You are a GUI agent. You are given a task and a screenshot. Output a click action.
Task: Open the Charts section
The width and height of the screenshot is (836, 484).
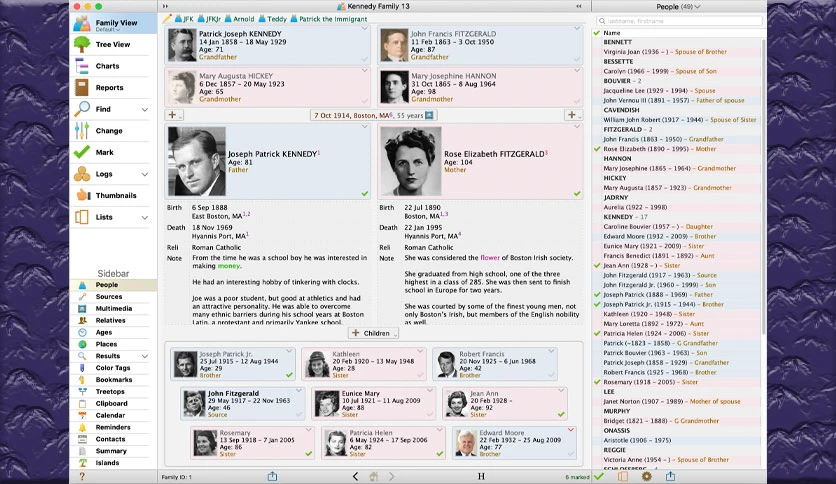coord(107,66)
